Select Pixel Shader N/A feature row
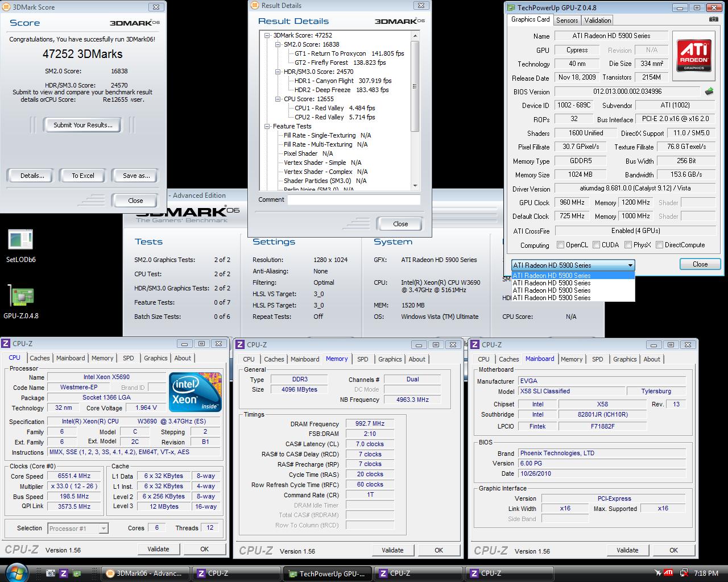 tap(308, 153)
